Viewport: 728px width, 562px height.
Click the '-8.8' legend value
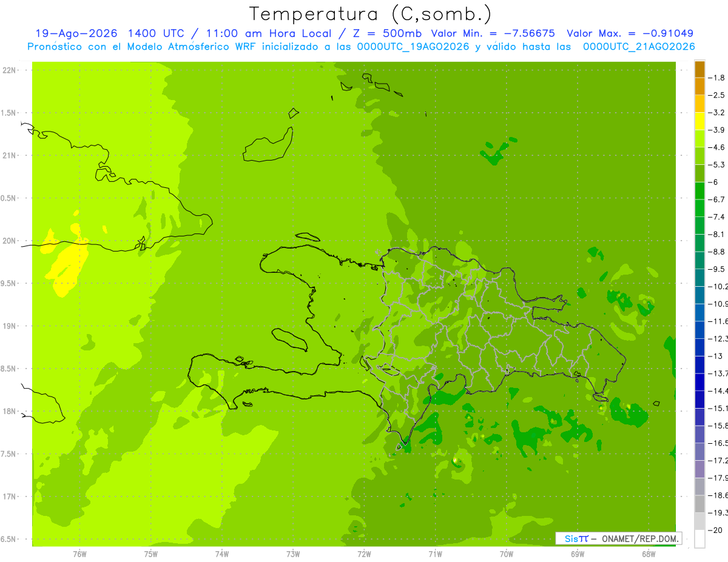[x=717, y=252]
